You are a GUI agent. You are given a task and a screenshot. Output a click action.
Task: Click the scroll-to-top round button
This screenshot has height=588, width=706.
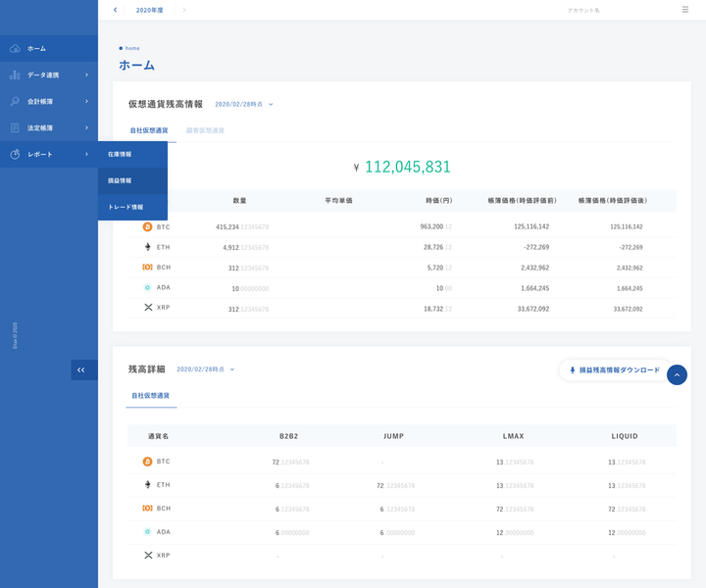click(677, 374)
